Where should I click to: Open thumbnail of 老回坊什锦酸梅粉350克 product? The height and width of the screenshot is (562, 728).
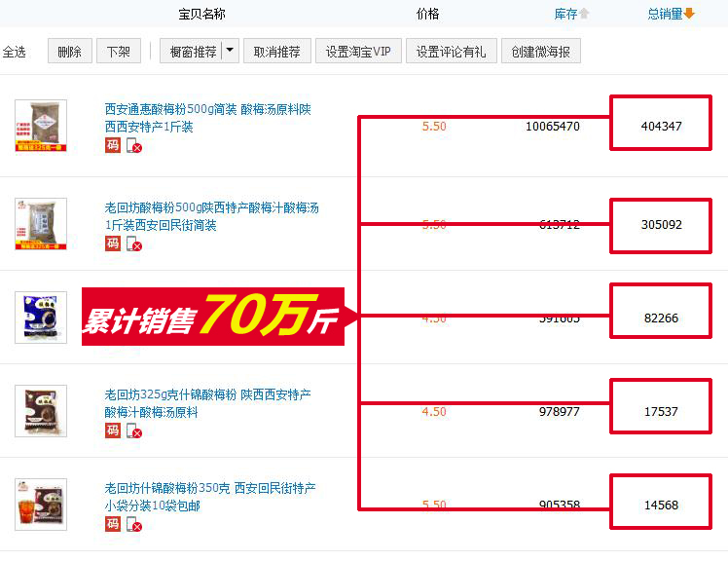click(41, 505)
